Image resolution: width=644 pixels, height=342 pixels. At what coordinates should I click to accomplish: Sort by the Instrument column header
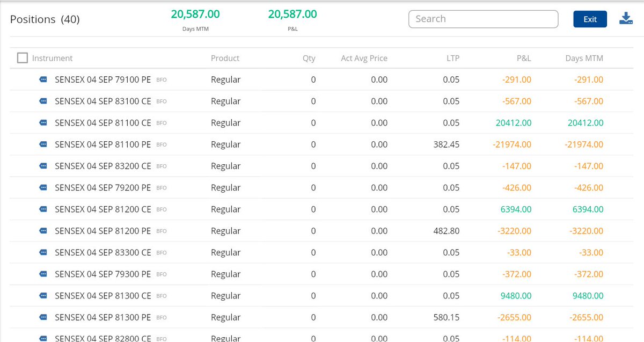point(52,58)
